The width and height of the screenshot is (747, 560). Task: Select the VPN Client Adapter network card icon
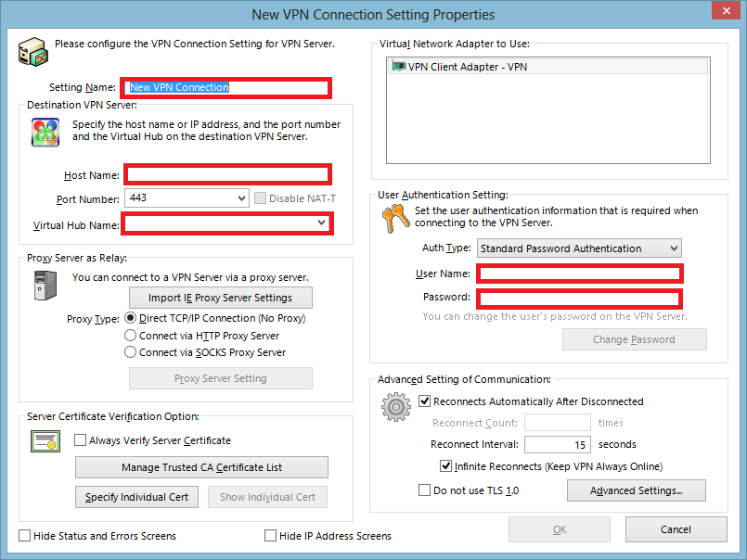[x=398, y=66]
